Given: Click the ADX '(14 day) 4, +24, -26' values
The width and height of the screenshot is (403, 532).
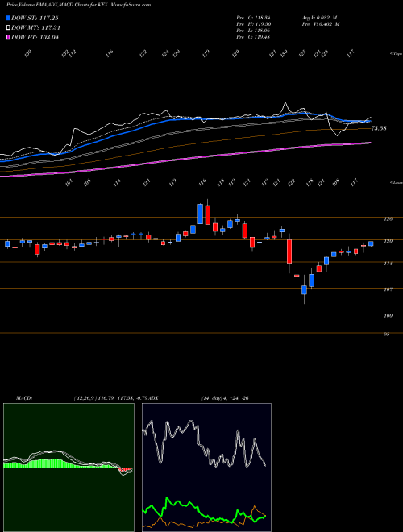Looking at the screenshot, I should pos(225,398).
